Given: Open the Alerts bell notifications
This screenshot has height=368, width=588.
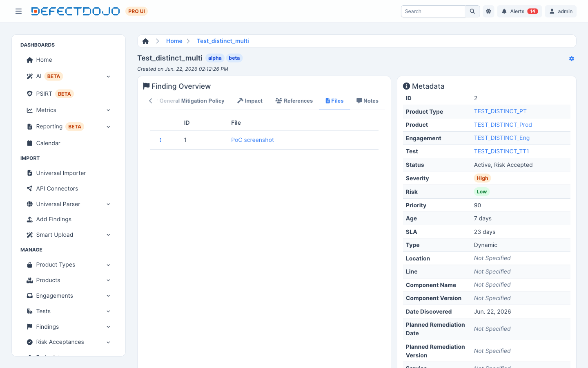Looking at the screenshot, I should tap(519, 11).
